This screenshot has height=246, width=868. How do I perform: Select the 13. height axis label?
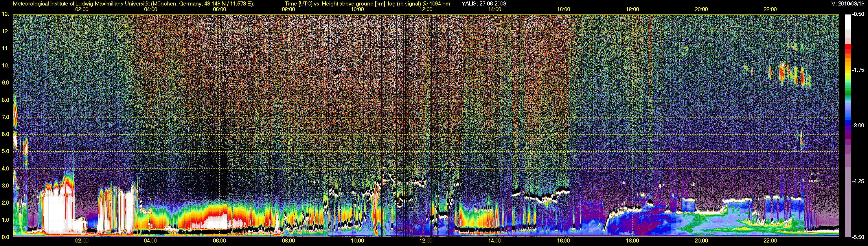[5, 14]
